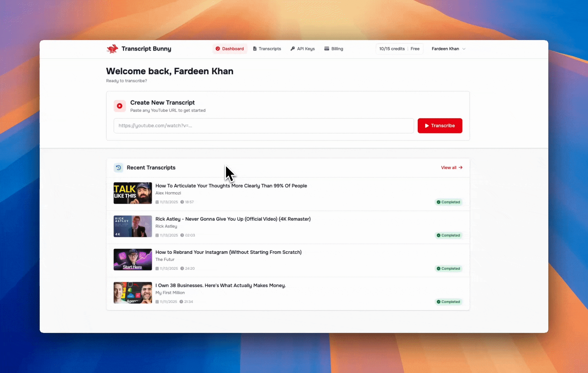The width and height of the screenshot is (588, 373).
Task: Click the Transcripts document icon in navbar
Action: [255, 49]
